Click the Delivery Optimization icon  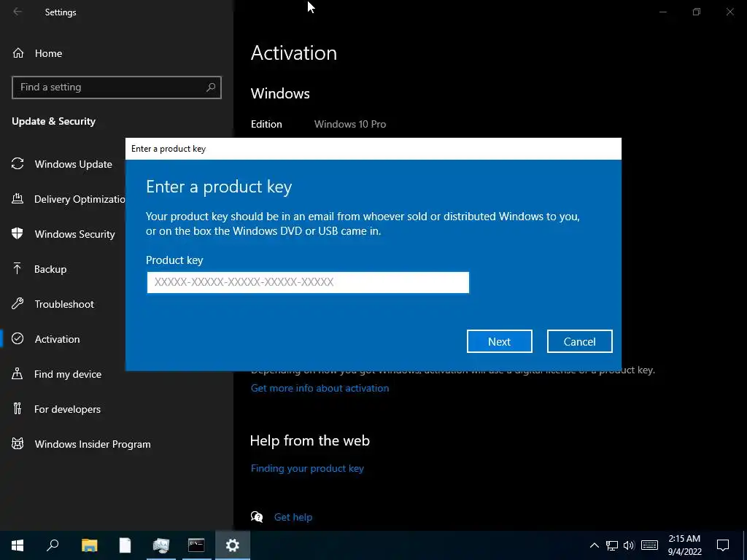18,199
